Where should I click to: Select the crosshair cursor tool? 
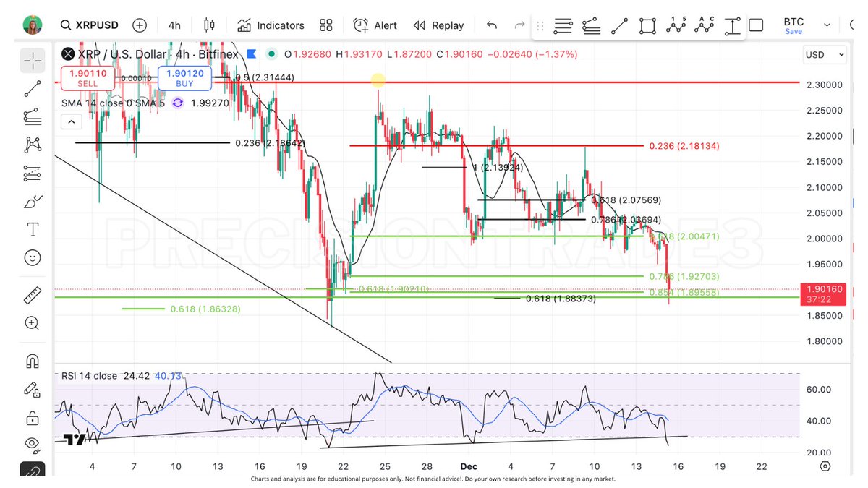[x=33, y=60]
